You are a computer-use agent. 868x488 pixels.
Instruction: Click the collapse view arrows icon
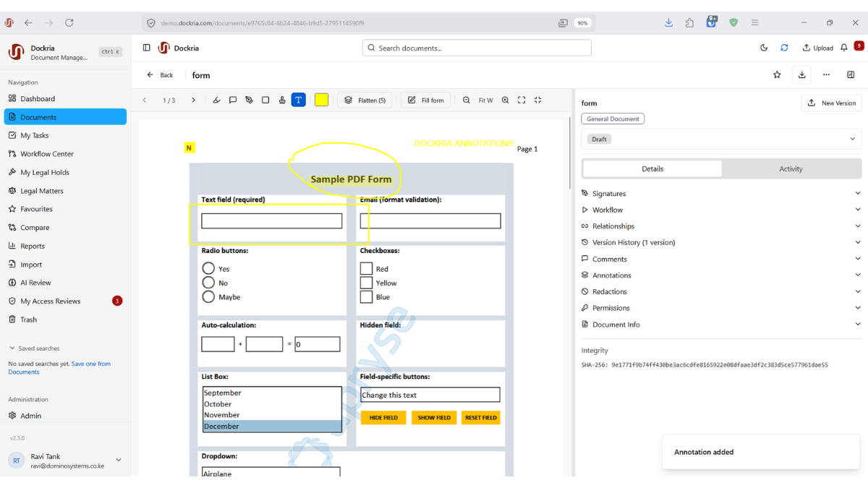tap(538, 100)
